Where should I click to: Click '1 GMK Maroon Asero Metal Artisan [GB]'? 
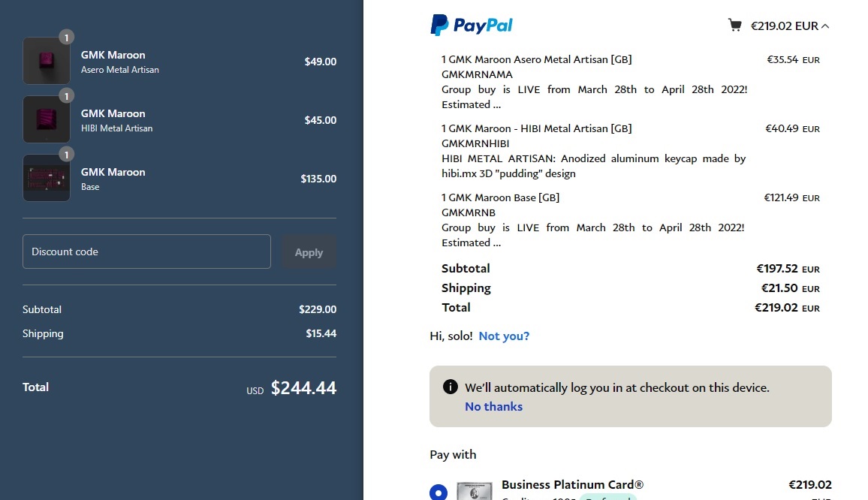(x=536, y=59)
